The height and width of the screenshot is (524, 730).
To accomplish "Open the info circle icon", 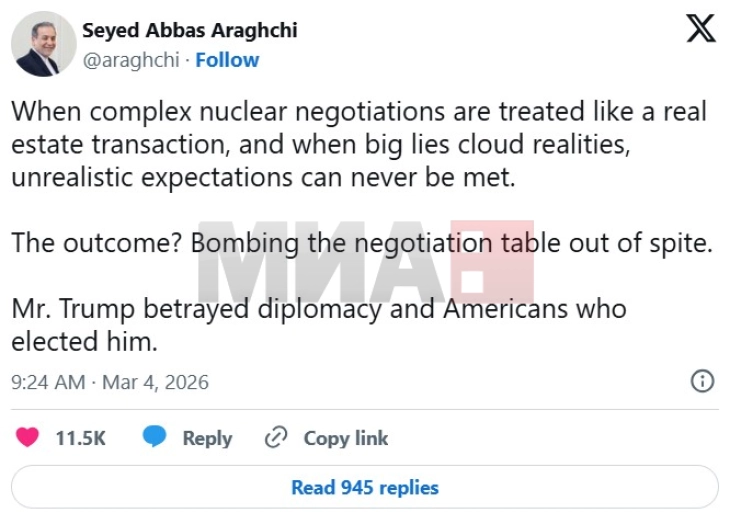I will coord(703,381).
